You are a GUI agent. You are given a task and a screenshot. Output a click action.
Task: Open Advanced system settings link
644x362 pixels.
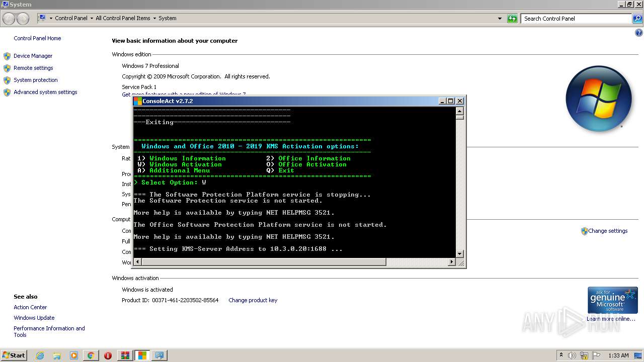tap(45, 92)
